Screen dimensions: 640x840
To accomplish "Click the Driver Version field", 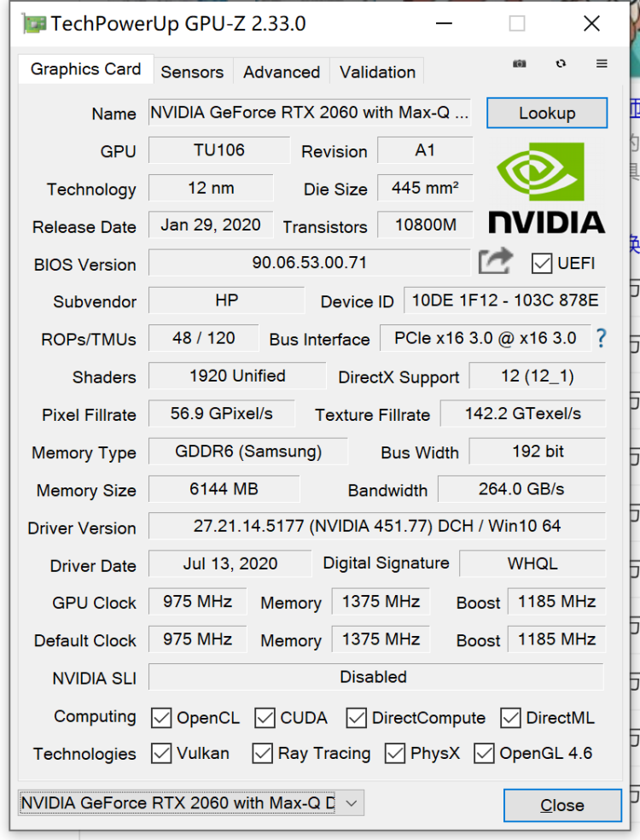I will tap(376, 526).
